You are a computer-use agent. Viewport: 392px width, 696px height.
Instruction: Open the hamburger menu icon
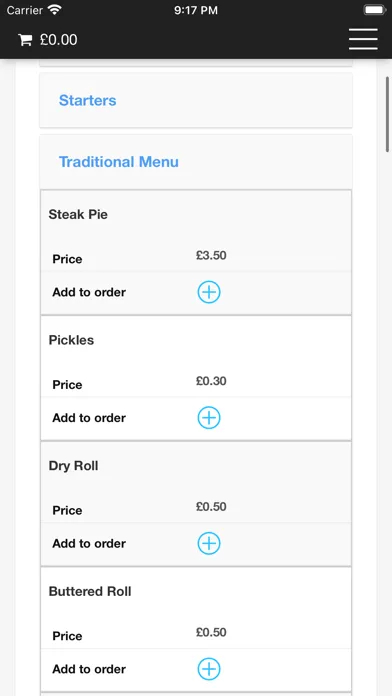pyautogui.click(x=363, y=39)
